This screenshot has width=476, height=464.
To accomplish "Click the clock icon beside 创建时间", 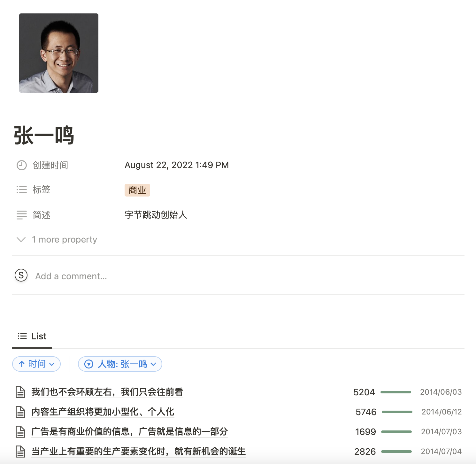I will [x=22, y=165].
